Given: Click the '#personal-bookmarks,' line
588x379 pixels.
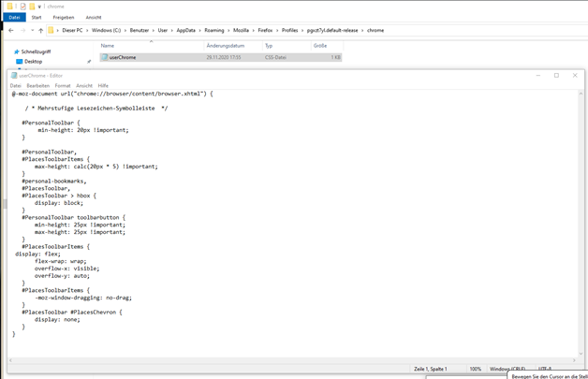Looking at the screenshot, I should (x=54, y=181).
